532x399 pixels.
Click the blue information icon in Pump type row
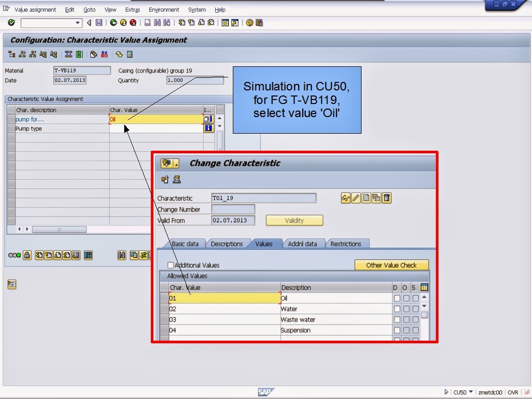(209, 128)
